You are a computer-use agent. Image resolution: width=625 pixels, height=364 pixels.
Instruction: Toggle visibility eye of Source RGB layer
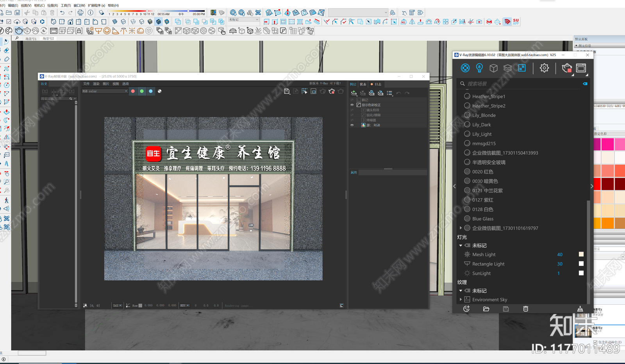pyautogui.click(x=352, y=125)
